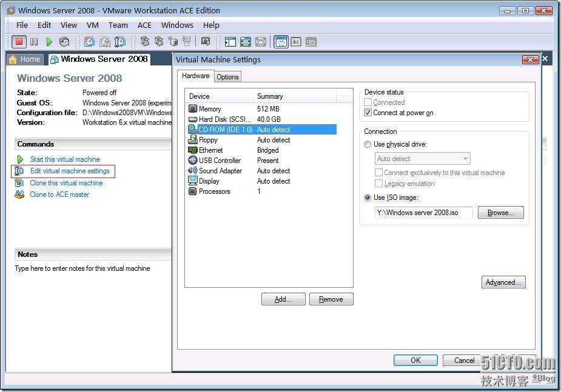Open the VM menu
Image resolution: width=561 pixels, height=392 pixels.
point(93,25)
